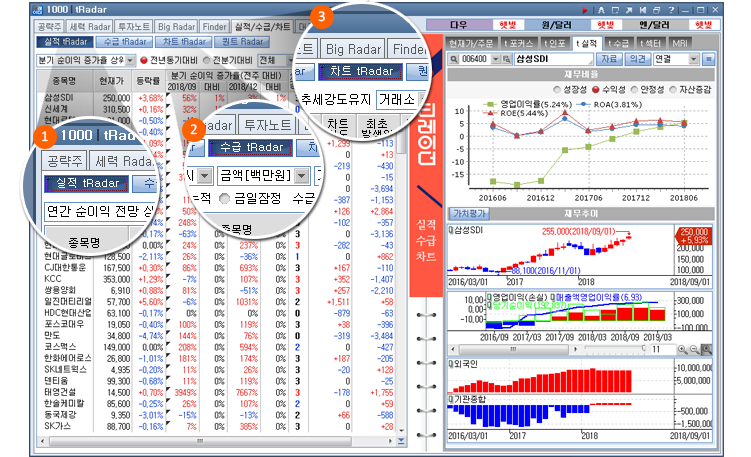Click the 원/달러 exchange rate ticker
Viewport: 751px width, 457px height.
tap(556, 25)
